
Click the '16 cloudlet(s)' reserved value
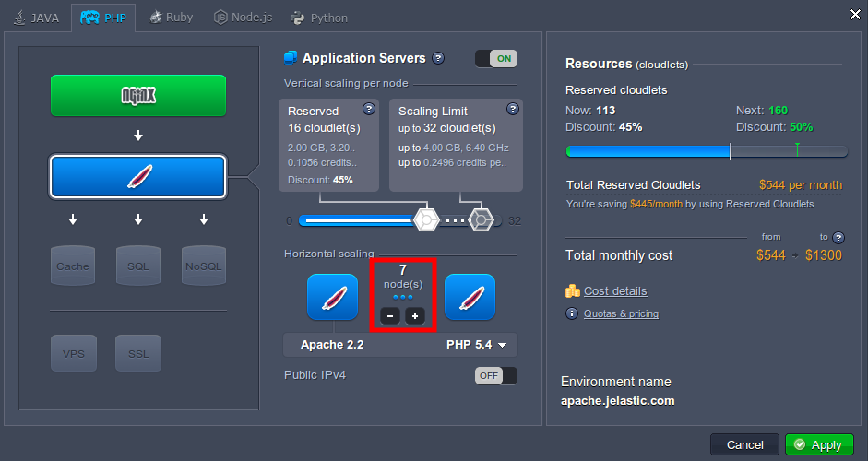(x=324, y=128)
